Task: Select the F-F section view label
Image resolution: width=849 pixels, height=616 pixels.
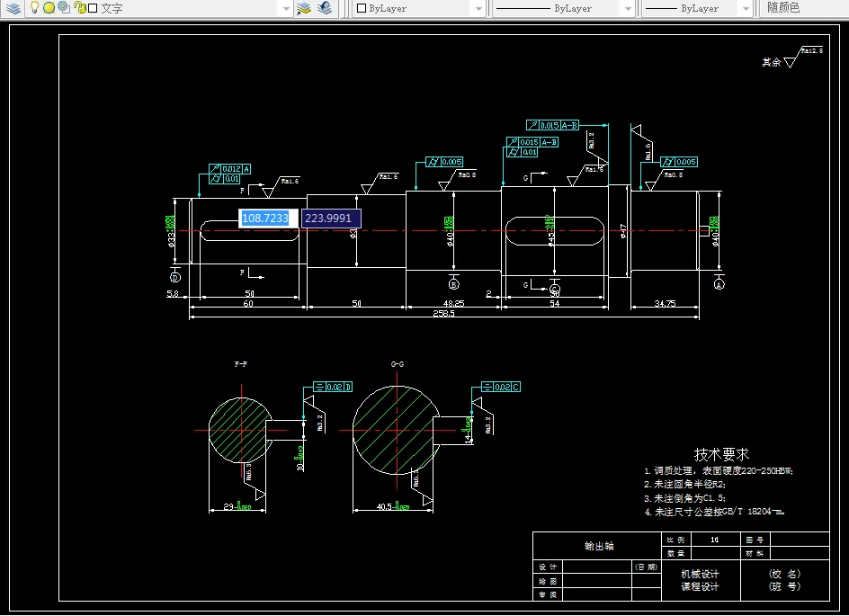Action: [241, 364]
